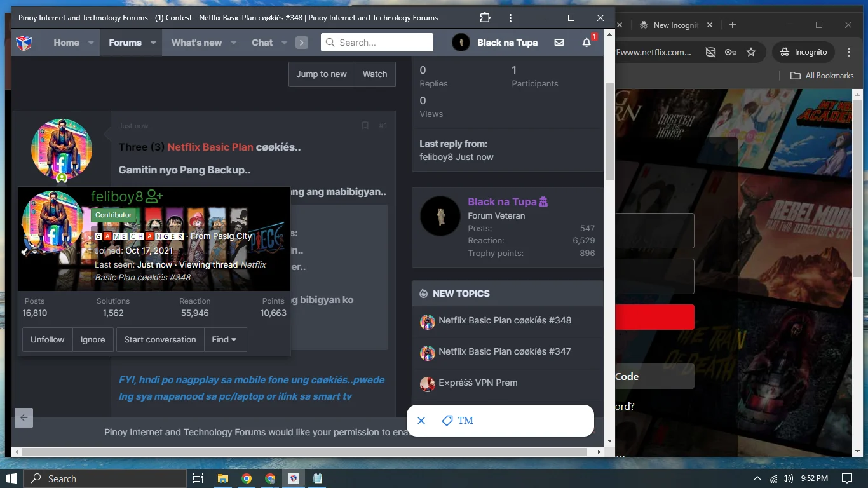Click the Windows Start button
The image size is (868, 488).
pos(12,478)
